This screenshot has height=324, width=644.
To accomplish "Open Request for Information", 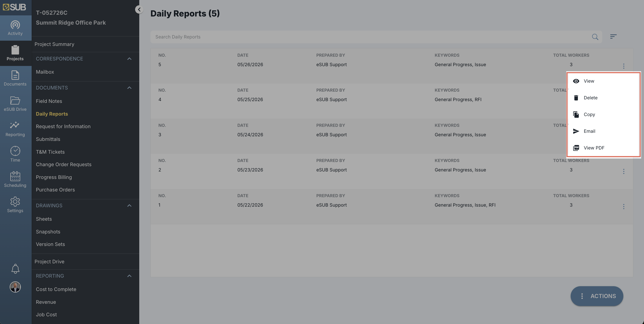I will 63,127.
